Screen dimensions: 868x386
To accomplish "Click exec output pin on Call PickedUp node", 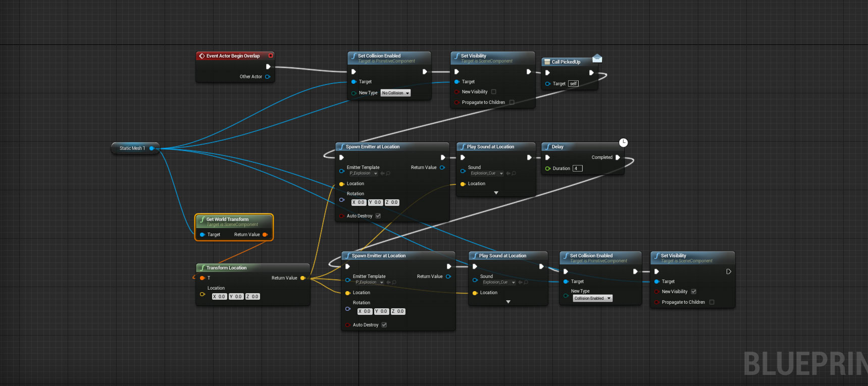I will pyautogui.click(x=591, y=73).
